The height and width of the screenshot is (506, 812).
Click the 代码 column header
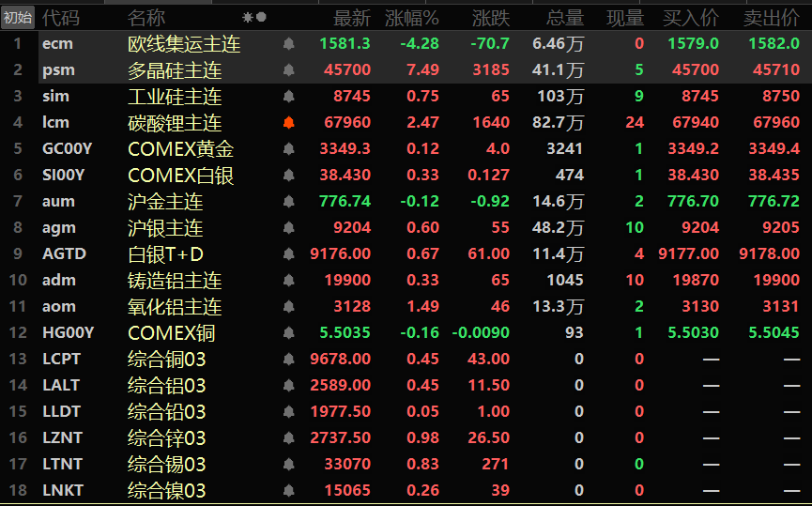61,18
